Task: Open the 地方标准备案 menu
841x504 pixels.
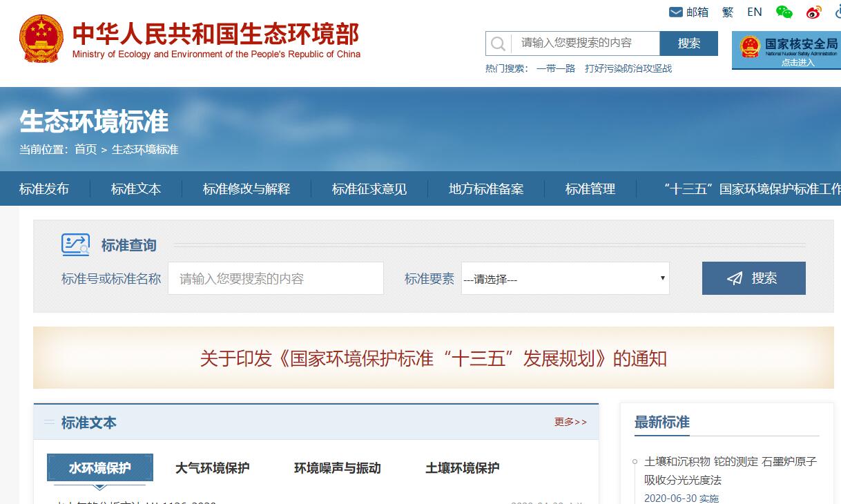Action: point(486,188)
